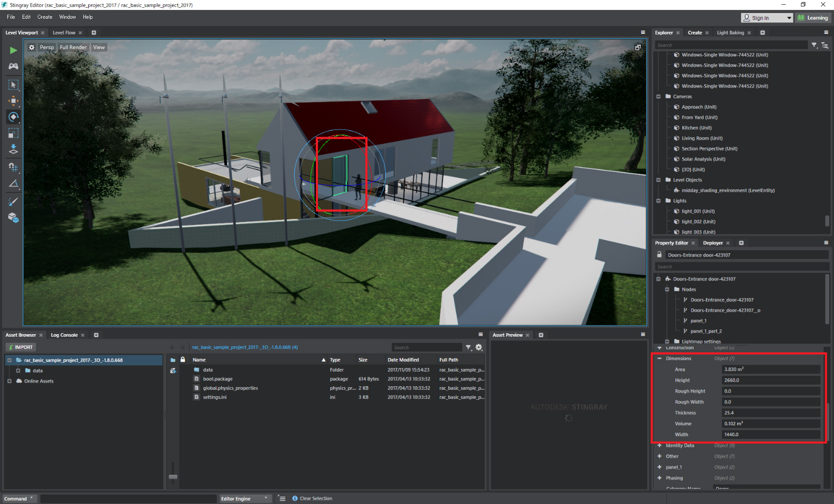Open the File menu
Viewport: 834px width, 504px height.
point(11,17)
